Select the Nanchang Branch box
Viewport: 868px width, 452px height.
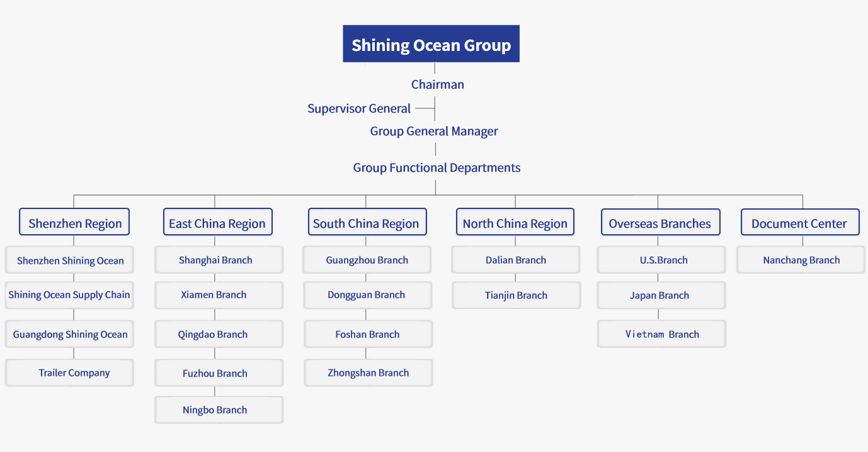point(801,260)
